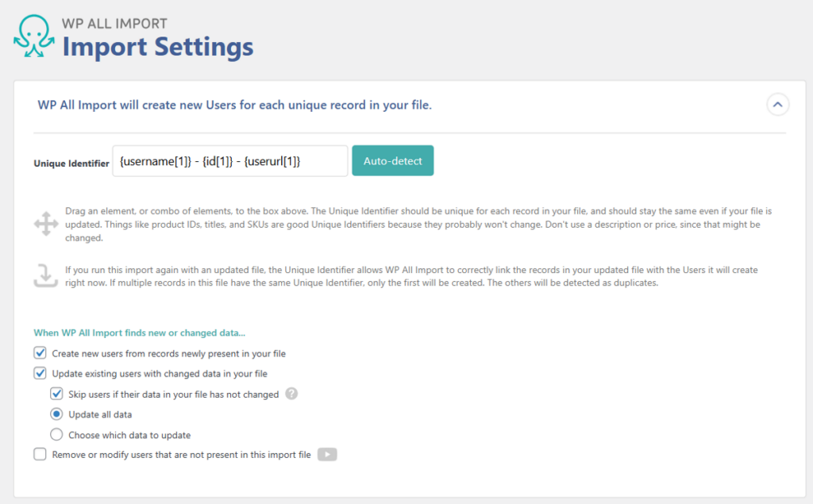Uncheck "Create new users from records newly present"

[x=40, y=353]
